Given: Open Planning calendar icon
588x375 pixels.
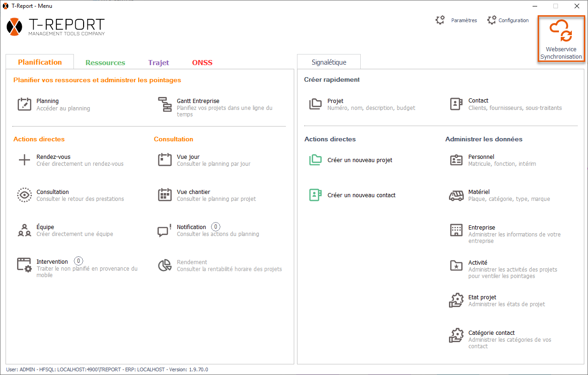Looking at the screenshot, I should 24,104.
